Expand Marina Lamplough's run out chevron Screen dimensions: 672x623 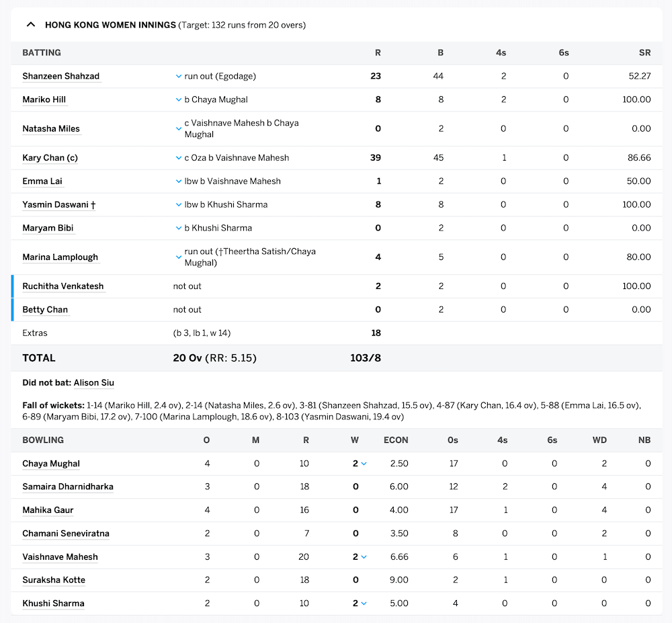[178, 252]
